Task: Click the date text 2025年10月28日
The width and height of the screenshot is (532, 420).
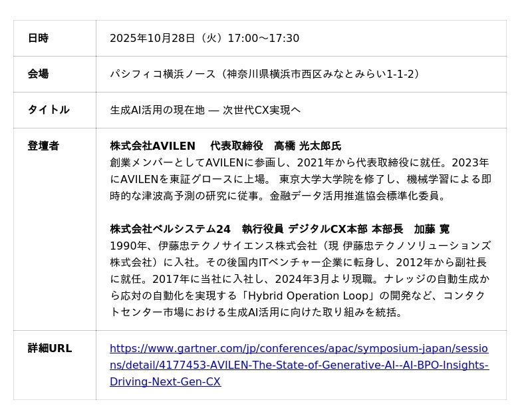Action: click(x=152, y=39)
